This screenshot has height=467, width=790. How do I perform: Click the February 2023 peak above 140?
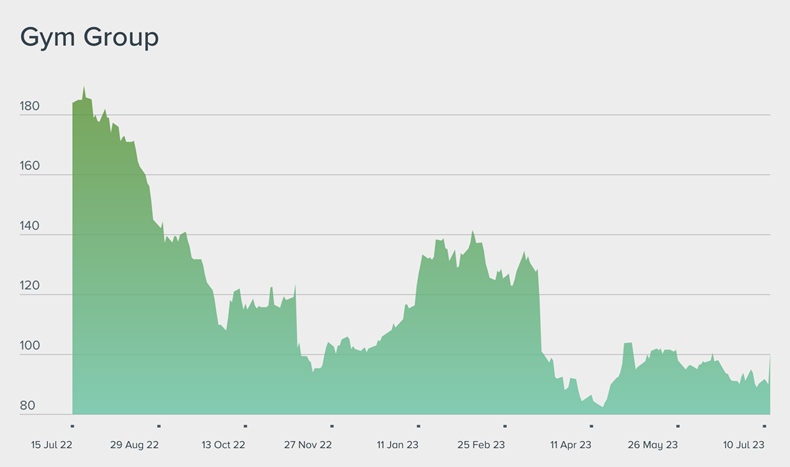473,231
